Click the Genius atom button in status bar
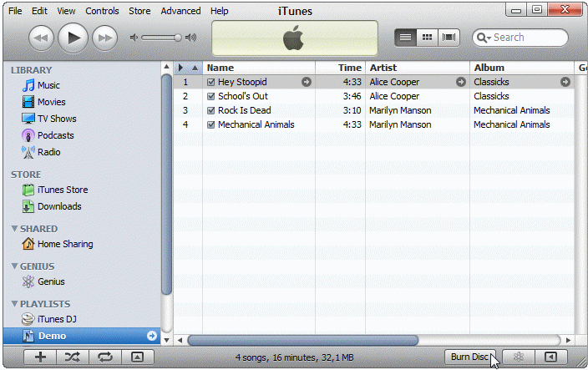The height and width of the screenshot is (370, 588). (x=518, y=357)
